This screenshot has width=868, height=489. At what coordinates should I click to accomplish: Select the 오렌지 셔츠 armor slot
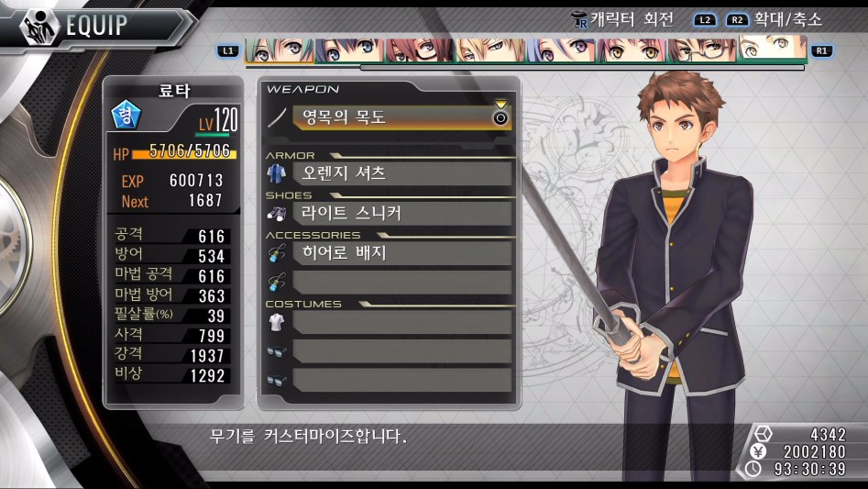click(x=402, y=173)
